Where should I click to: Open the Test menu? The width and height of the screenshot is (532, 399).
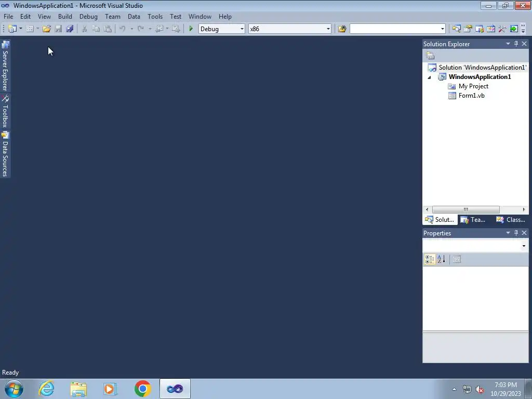tap(176, 17)
